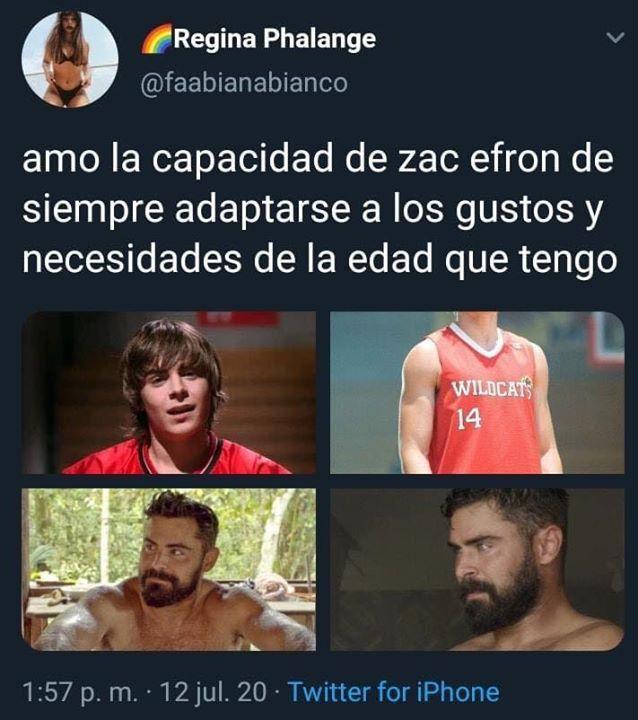Open the tweet options chevron menu
Viewport: 638px width, 720px height.
(615, 38)
